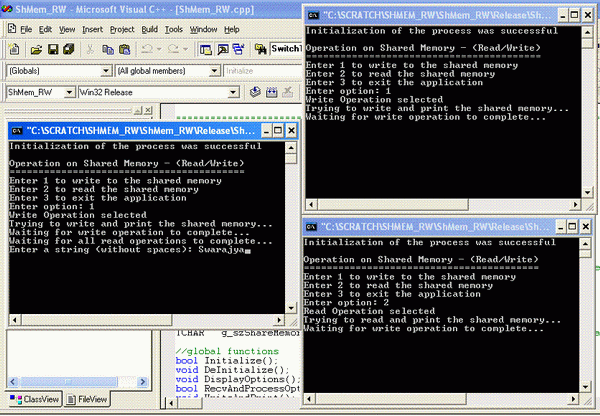600x416 pixels.
Task: Open the Redo history dropdown arrow
Action: point(185,49)
